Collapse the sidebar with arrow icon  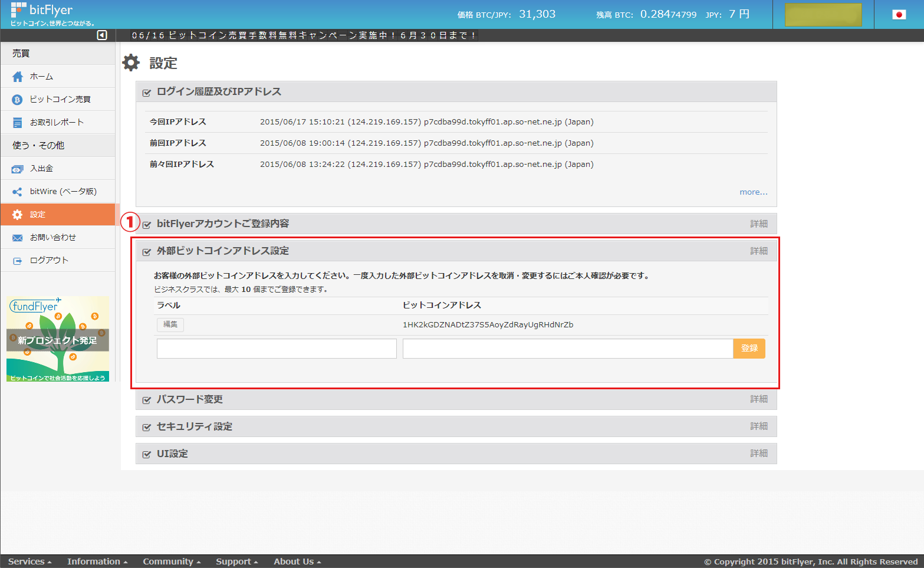click(x=102, y=35)
